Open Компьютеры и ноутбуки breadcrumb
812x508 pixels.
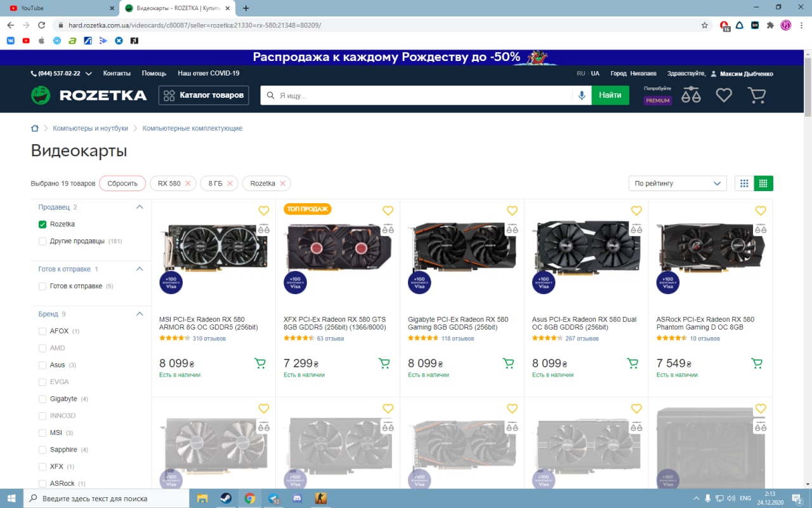91,128
